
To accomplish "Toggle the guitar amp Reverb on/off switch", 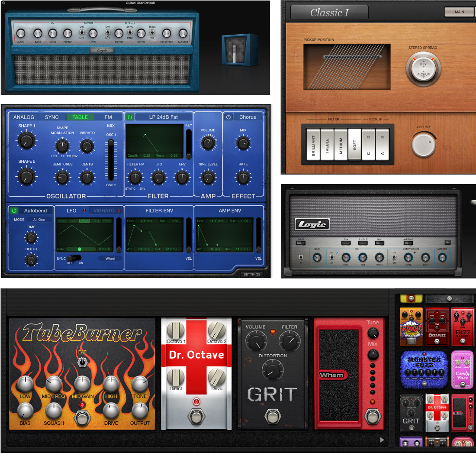I will pyautogui.click(x=82, y=32).
